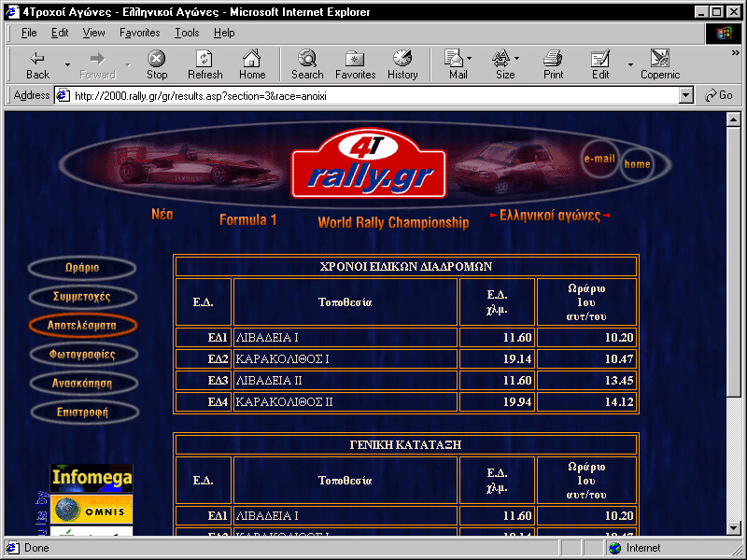The width and height of the screenshot is (747, 560).
Task: Show more toolbar buttons chevron
Action: click(x=735, y=53)
